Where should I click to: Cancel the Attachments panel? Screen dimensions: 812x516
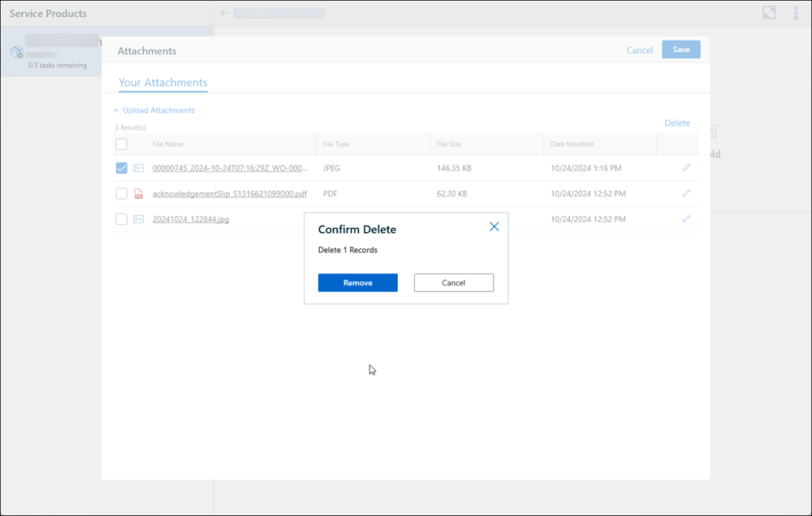click(640, 50)
